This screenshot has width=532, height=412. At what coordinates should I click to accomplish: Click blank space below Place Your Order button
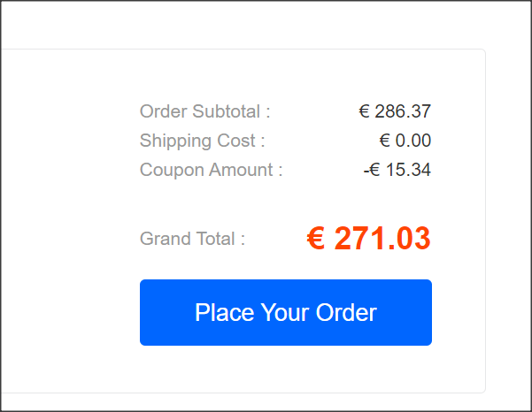pos(286,369)
